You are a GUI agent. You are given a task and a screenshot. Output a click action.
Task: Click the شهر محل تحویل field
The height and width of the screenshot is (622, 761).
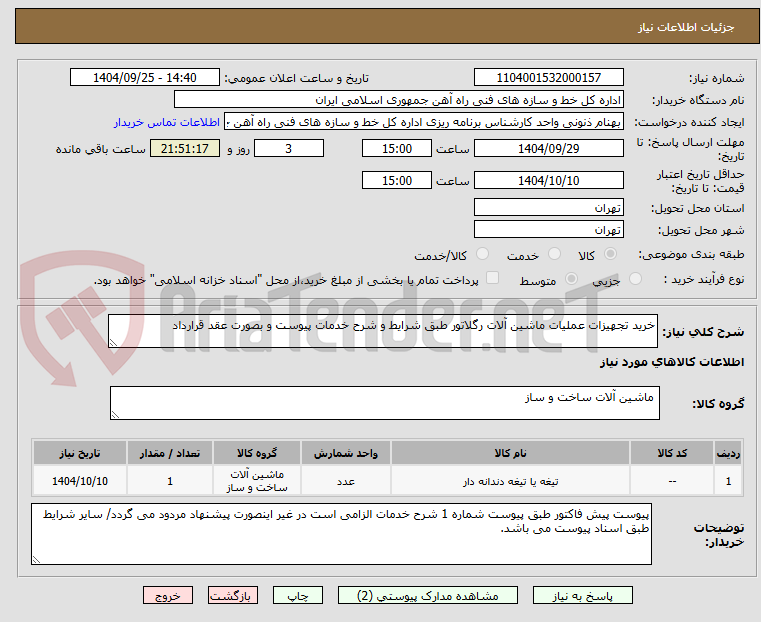pos(548,229)
